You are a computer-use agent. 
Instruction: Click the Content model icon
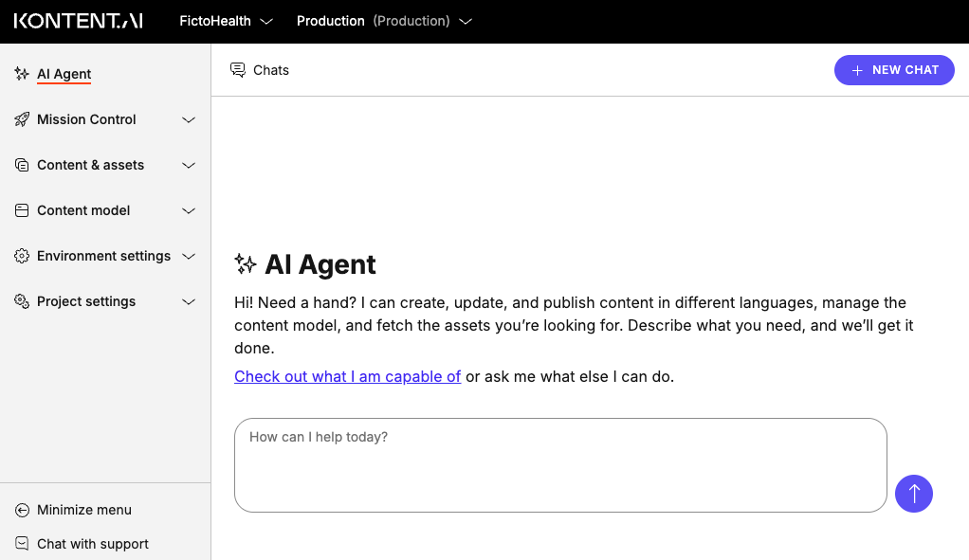tap(21, 210)
